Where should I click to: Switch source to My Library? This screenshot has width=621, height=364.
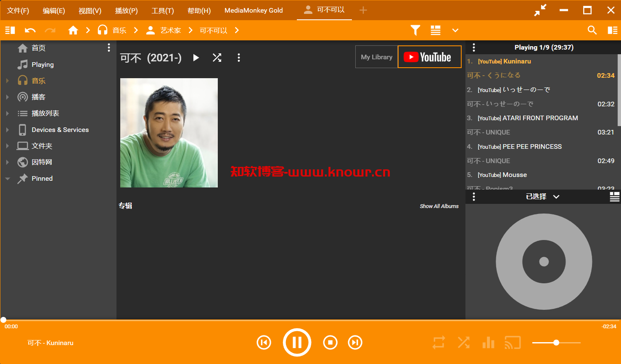[377, 57]
